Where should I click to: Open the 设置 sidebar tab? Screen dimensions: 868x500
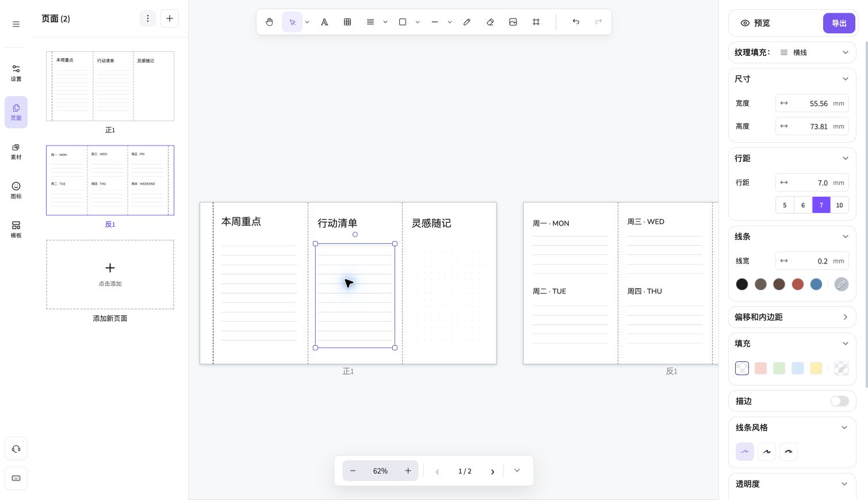[16, 73]
